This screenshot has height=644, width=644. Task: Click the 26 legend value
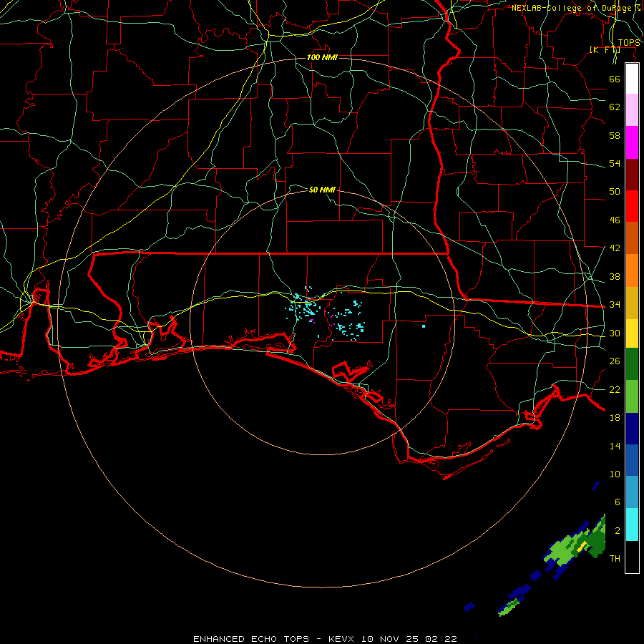615,361
